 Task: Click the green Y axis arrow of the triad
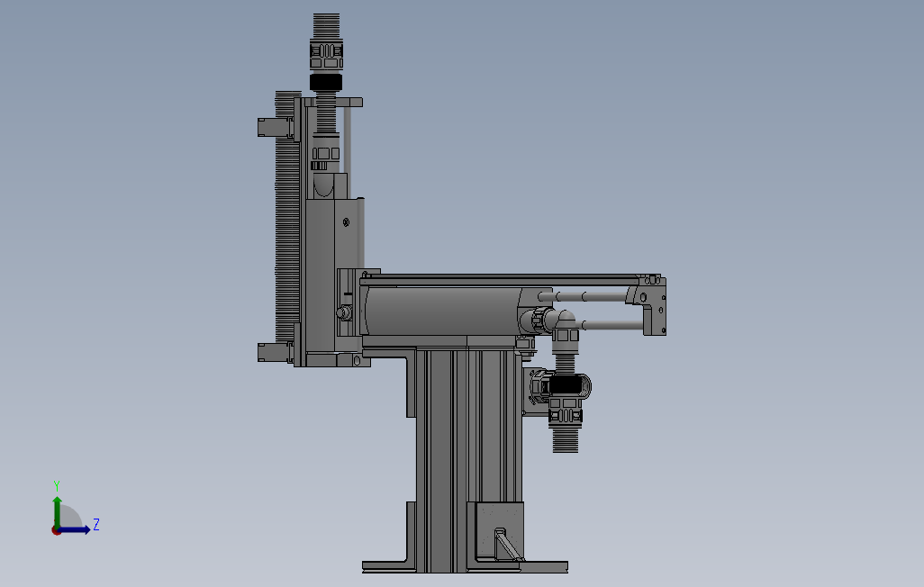click(57, 511)
